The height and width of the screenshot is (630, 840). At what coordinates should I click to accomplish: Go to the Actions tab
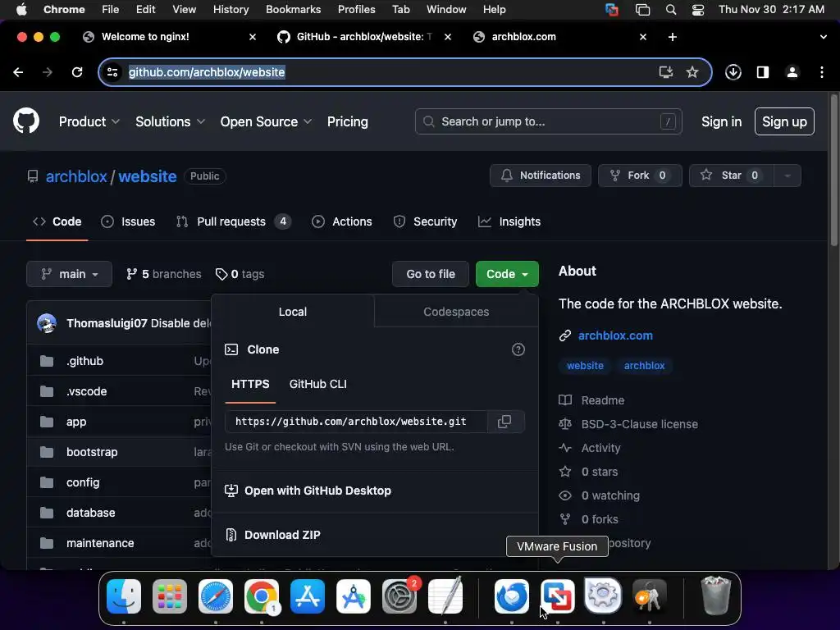tap(342, 221)
